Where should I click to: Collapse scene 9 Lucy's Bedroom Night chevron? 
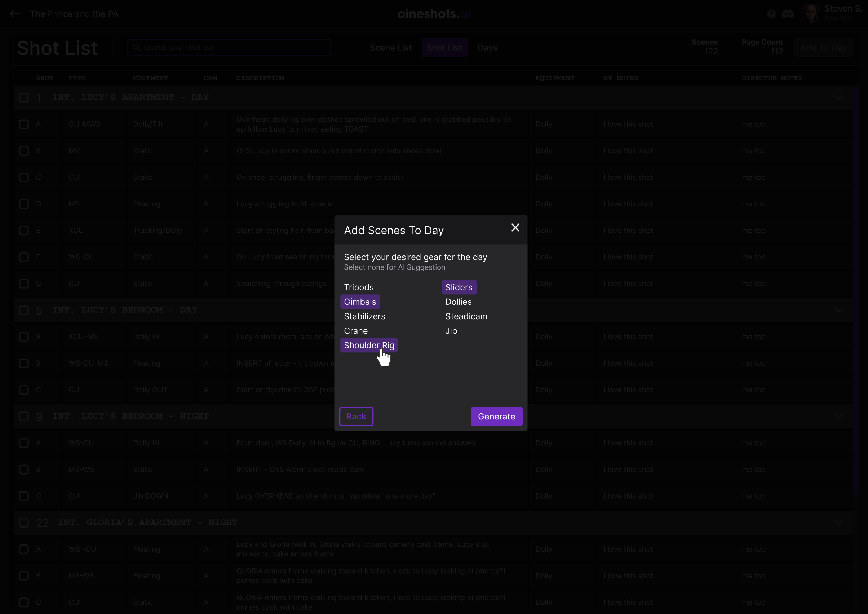pyautogui.click(x=838, y=416)
